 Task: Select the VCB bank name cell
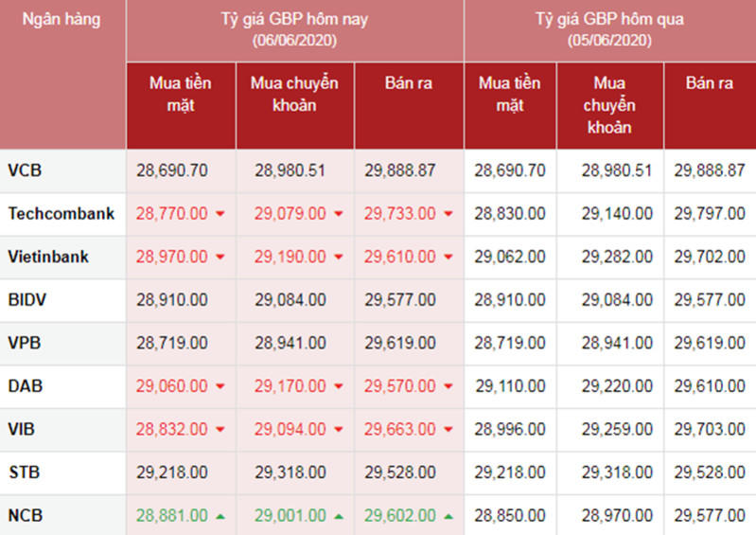(25, 170)
